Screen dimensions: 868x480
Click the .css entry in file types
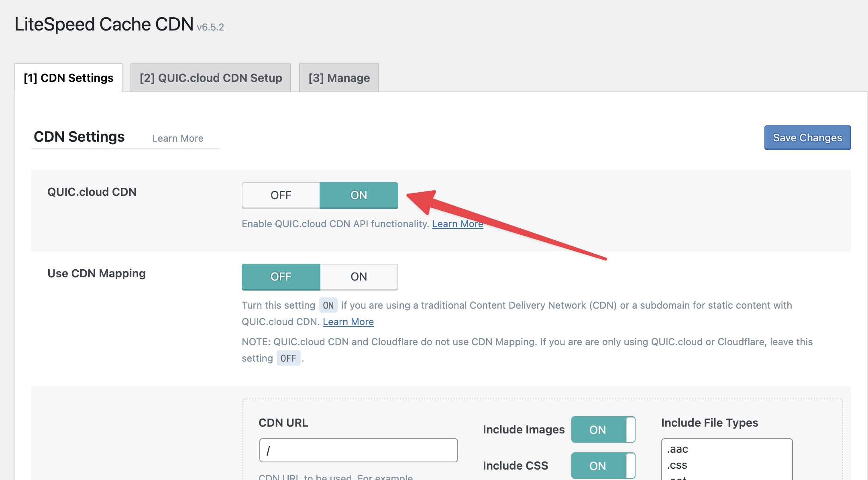tap(677, 465)
